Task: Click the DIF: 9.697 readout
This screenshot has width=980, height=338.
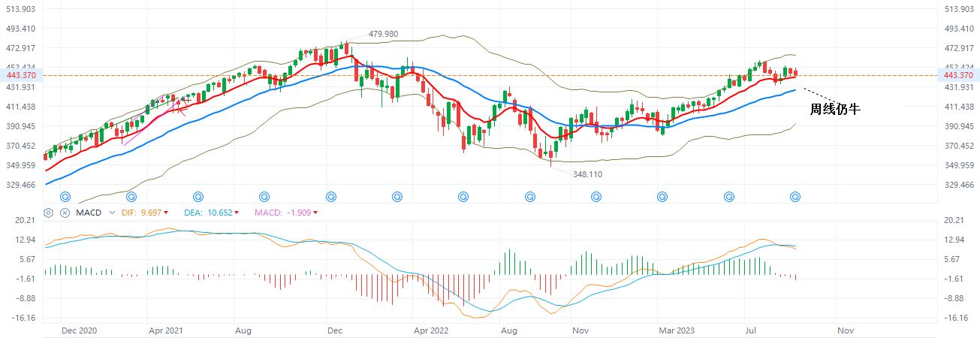Action: click(142, 213)
